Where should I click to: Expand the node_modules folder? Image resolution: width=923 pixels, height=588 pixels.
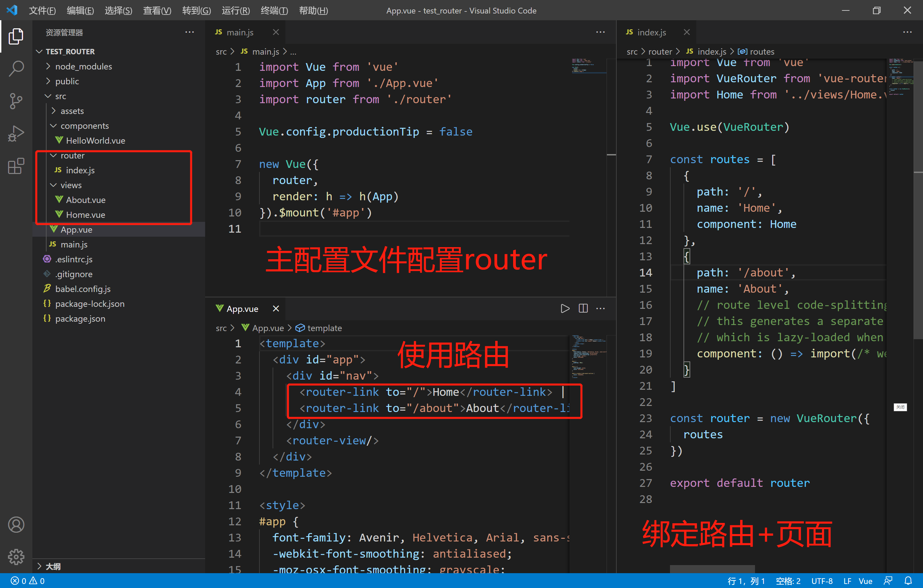[x=83, y=66]
